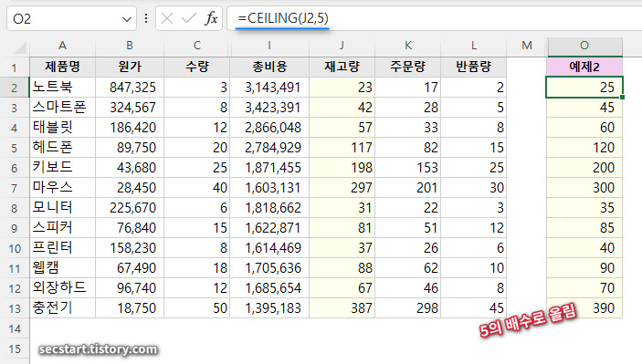The height and width of the screenshot is (364, 642).
Task: Click order cell 153
Action: [x=408, y=167]
